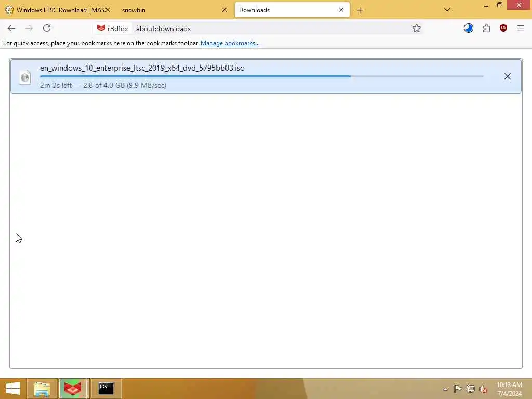Open the taskbar clock showing 10:13 AM
The width and height of the screenshot is (532, 399).
(x=509, y=389)
